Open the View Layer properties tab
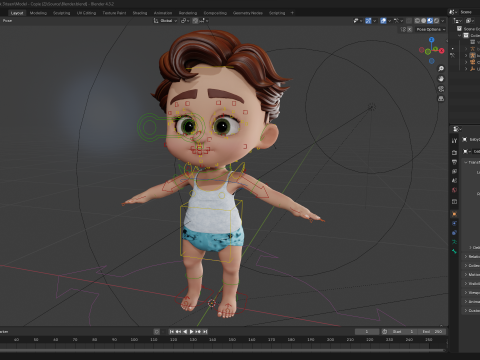The image size is (480, 360). (x=454, y=171)
